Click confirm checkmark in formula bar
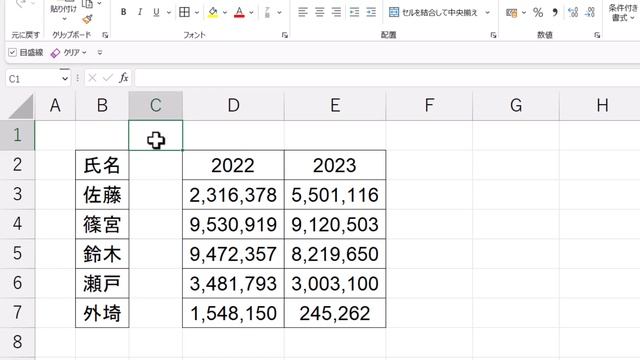Viewport: 640px width, 360px height. point(107,78)
